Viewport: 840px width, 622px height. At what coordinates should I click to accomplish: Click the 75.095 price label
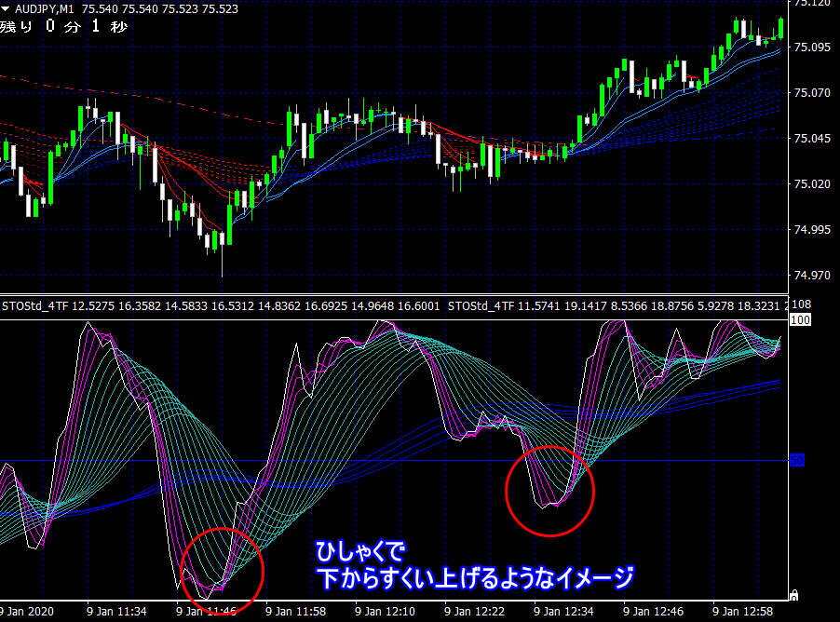[812, 47]
